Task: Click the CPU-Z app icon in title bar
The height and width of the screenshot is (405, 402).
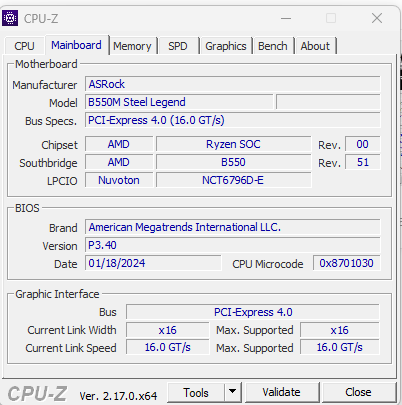Action: (10, 18)
